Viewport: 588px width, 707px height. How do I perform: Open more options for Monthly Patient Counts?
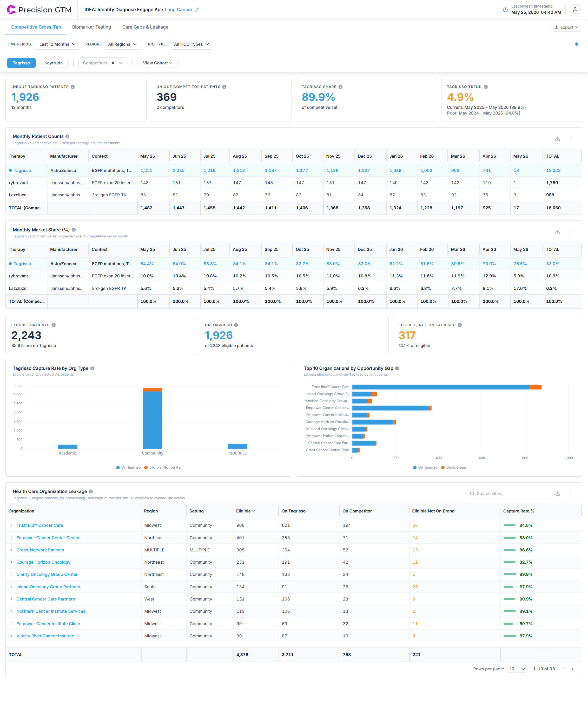click(570, 139)
